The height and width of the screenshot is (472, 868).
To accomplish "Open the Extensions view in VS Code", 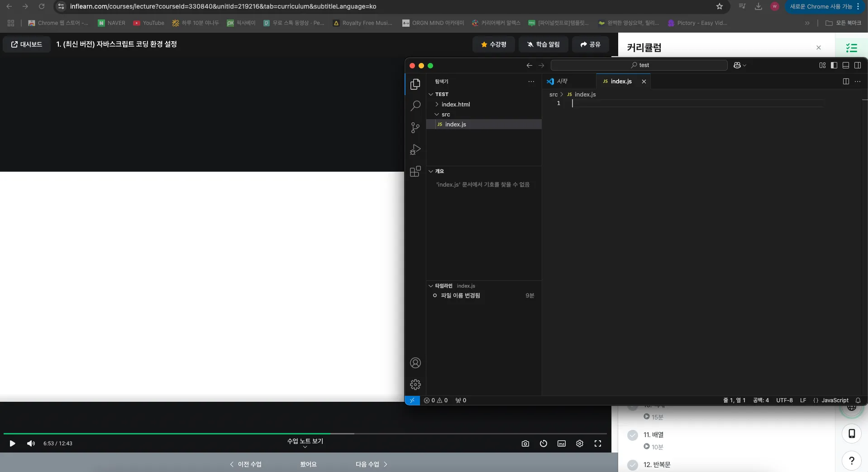I will (415, 171).
